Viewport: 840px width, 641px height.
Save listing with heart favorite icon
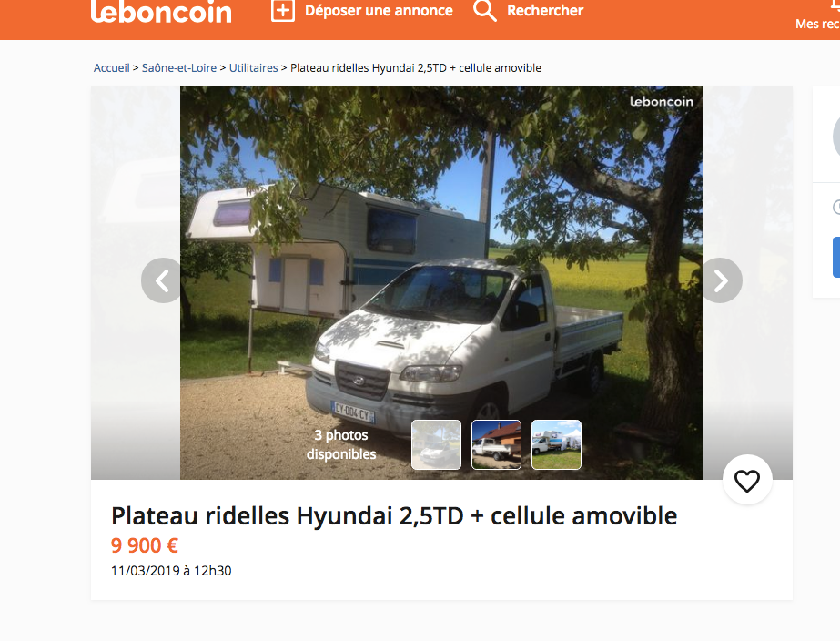(x=747, y=480)
